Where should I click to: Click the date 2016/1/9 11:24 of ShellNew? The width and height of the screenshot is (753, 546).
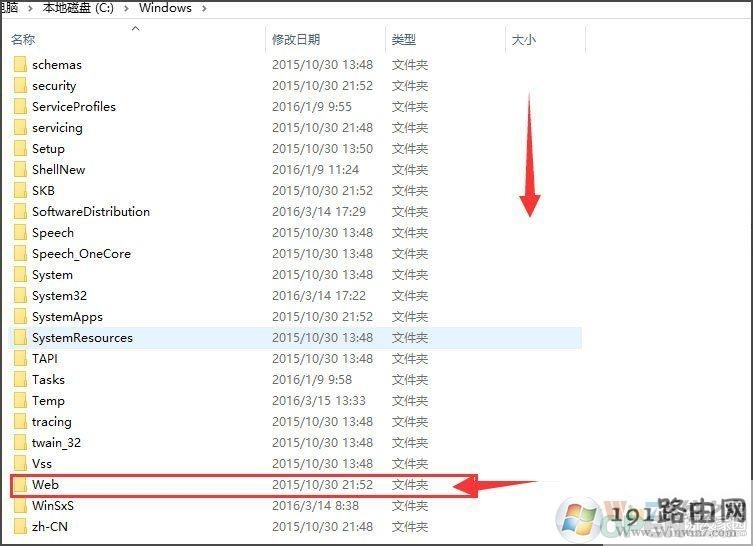click(x=316, y=170)
